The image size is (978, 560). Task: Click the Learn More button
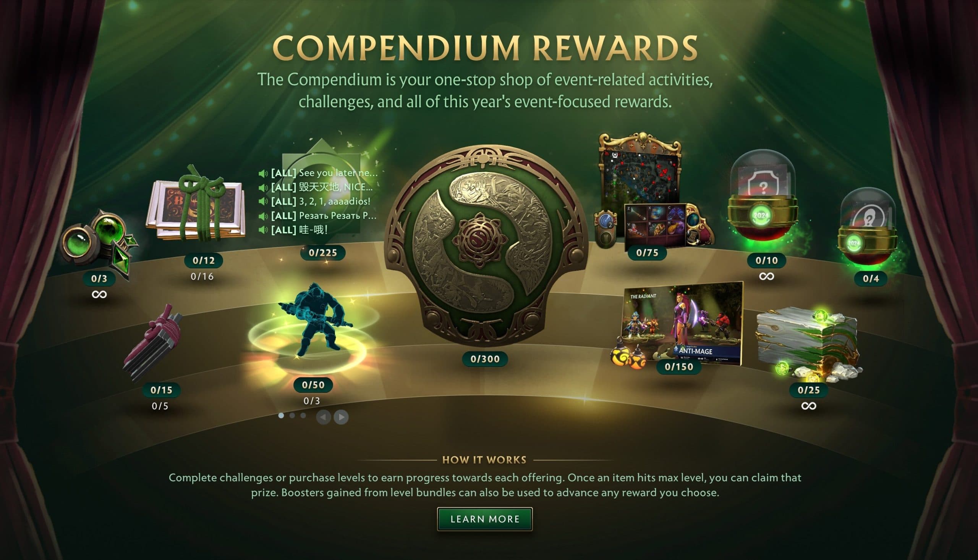coord(484,519)
